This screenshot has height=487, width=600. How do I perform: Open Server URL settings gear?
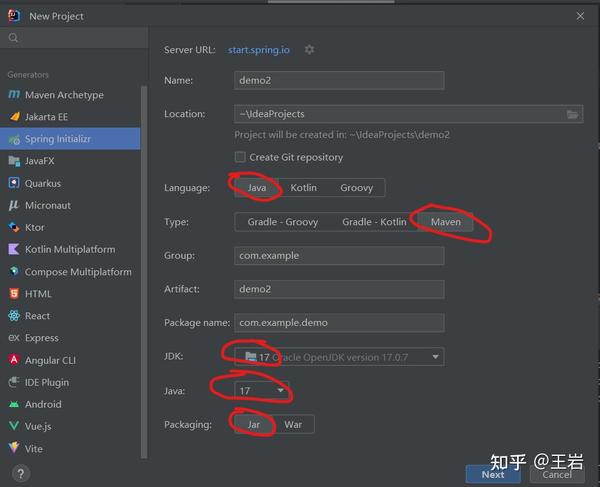(309, 50)
